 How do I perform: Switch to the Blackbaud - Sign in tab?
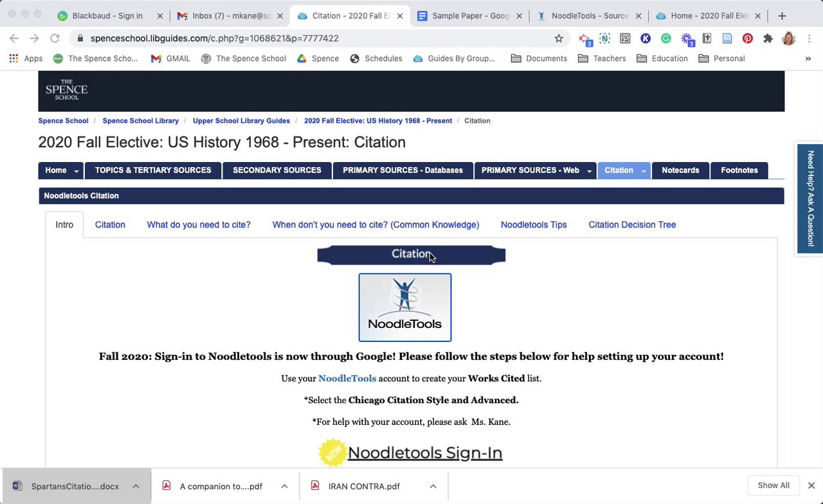(x=106, y=15)
